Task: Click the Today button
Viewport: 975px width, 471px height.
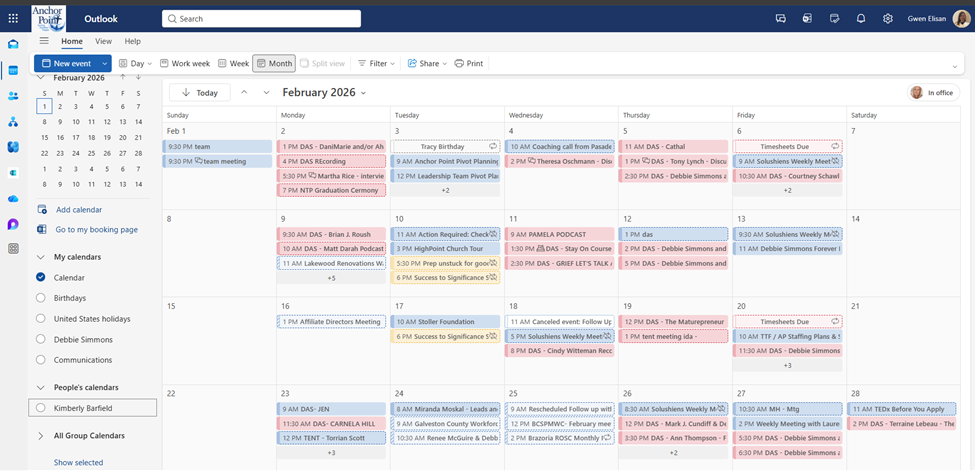Action: 200,93
